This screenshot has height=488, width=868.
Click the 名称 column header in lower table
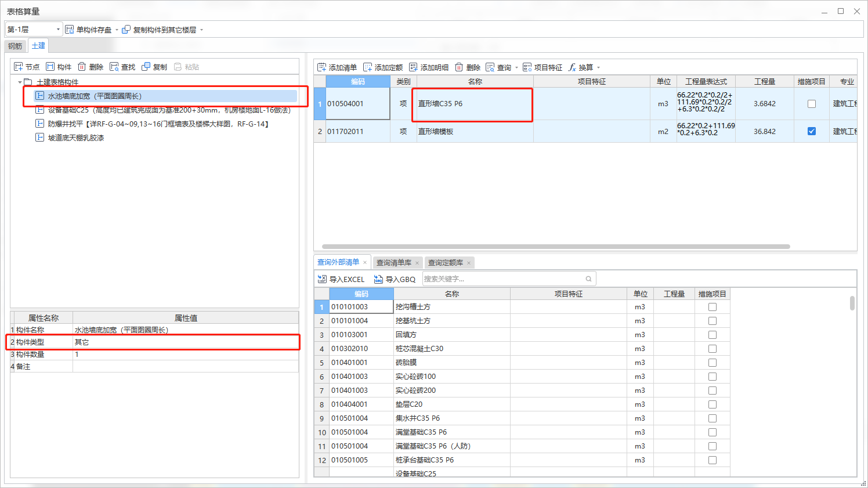coord(452,294)
